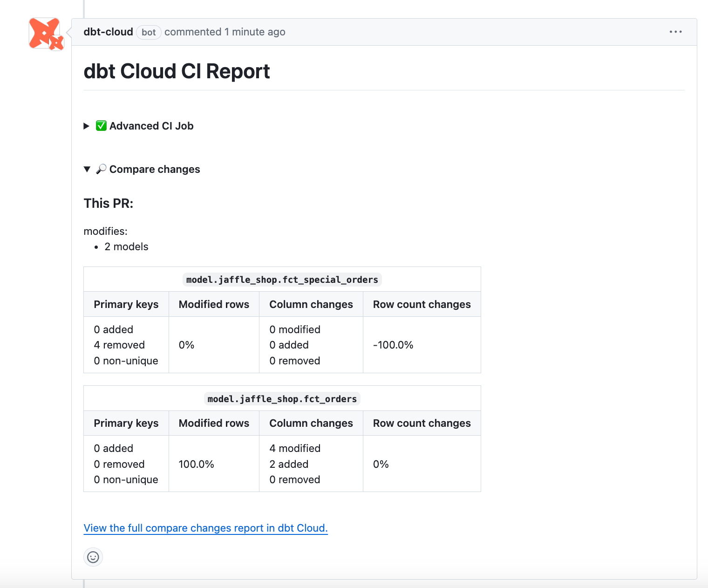
Task: Select the Row count changes header cell
Action: [x=422, y=304]
